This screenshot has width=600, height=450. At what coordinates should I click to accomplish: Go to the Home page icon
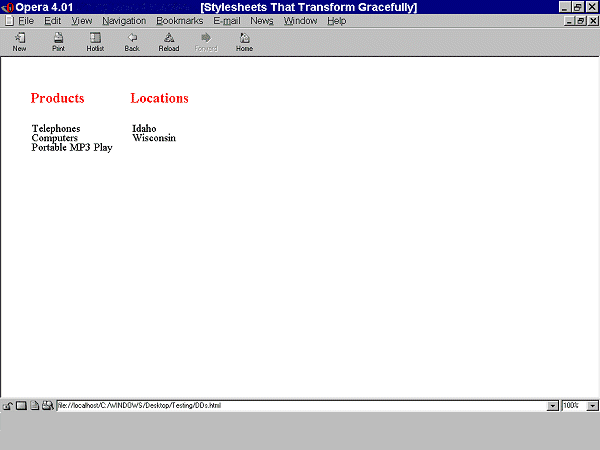pyautogui.click(x=244, y=39)
